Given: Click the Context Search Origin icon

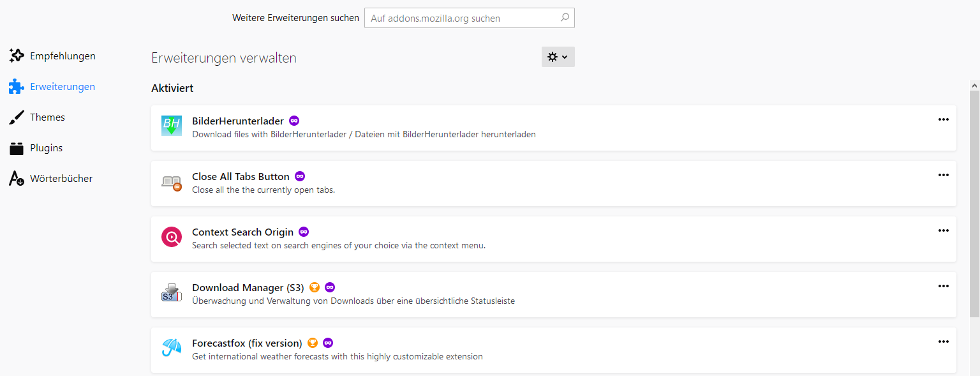Looking at the screenshot, I should tap(172, 237).
